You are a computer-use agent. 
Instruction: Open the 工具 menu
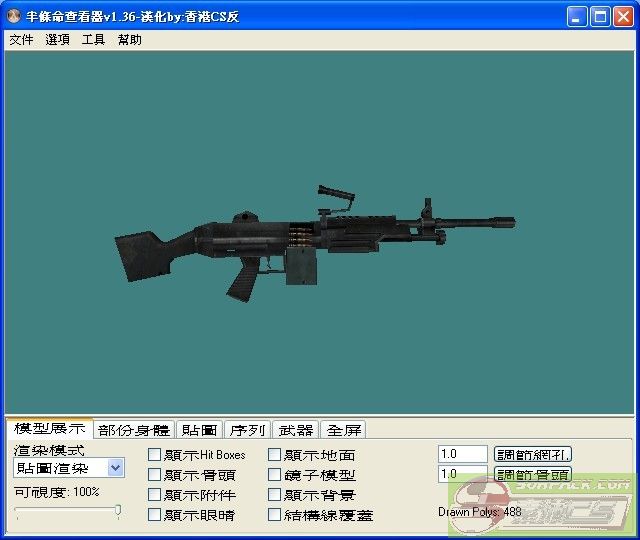click(x=93, y=40)
